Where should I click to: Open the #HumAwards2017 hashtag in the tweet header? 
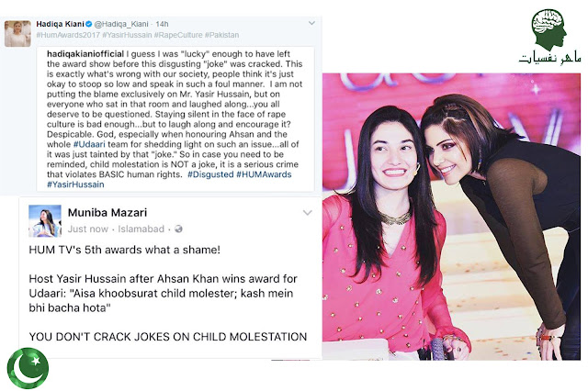click(x=68, y=35)
